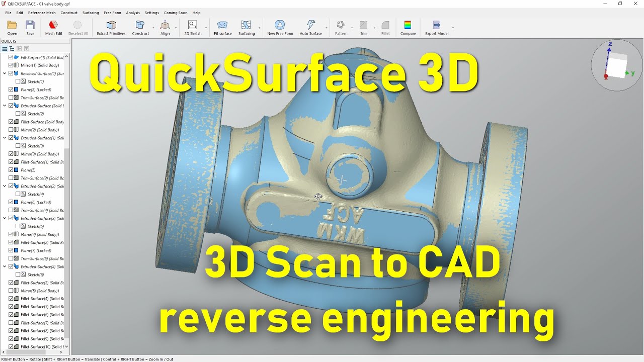The width and height of the screenshot is (644, 362).
Task: Collapse the Extruded-Surface(2) tree node
Action: pos(5,186)
